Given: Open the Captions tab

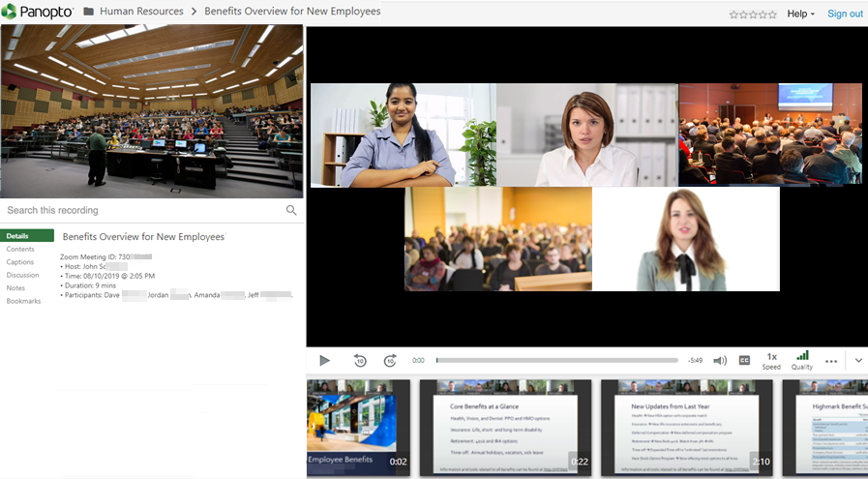Looking at the screenshot, I should click(20, 262).
